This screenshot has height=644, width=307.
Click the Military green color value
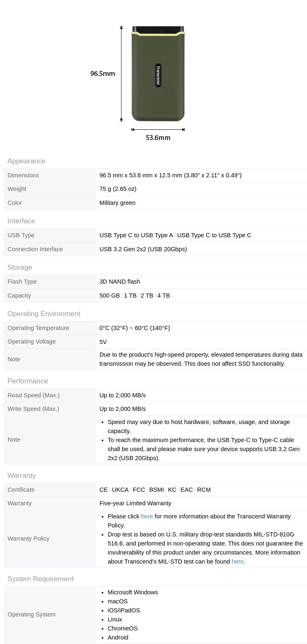[117, 203]
